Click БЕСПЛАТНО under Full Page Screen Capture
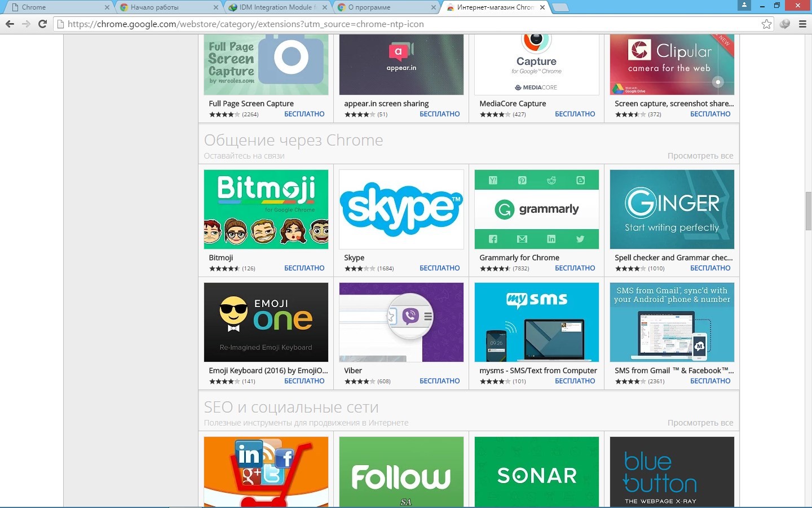 [304, 114]
